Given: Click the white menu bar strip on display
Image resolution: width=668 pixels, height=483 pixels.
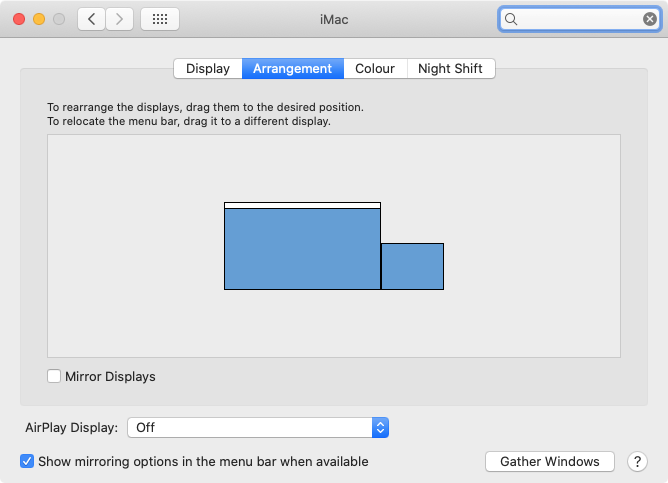Looking at the screenshot, I should (302, 205).
